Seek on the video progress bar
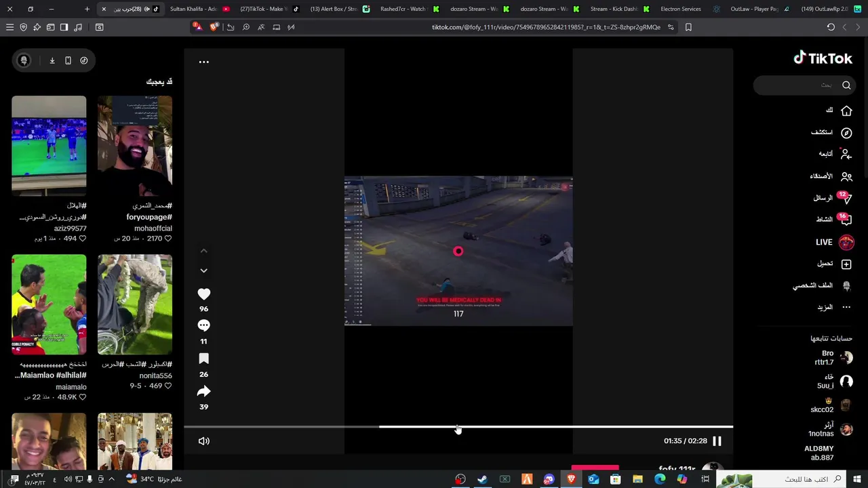The image size is (868, 488). (458, 427)
